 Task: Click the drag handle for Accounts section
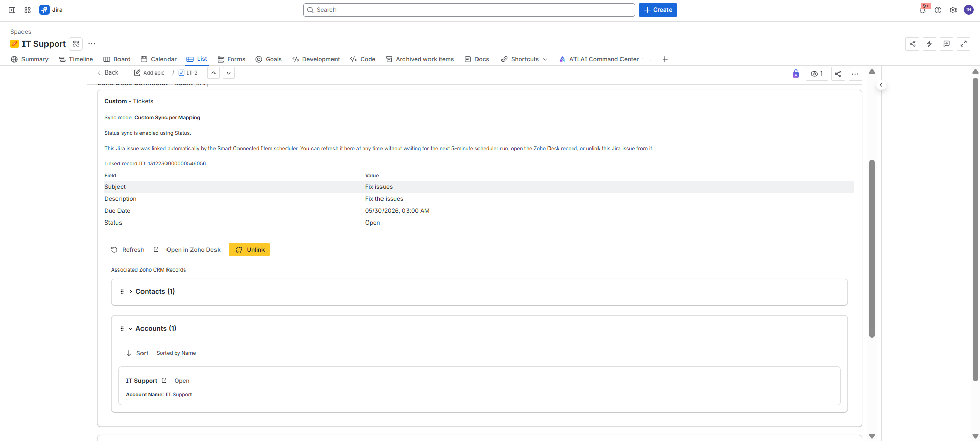point(122,329)
